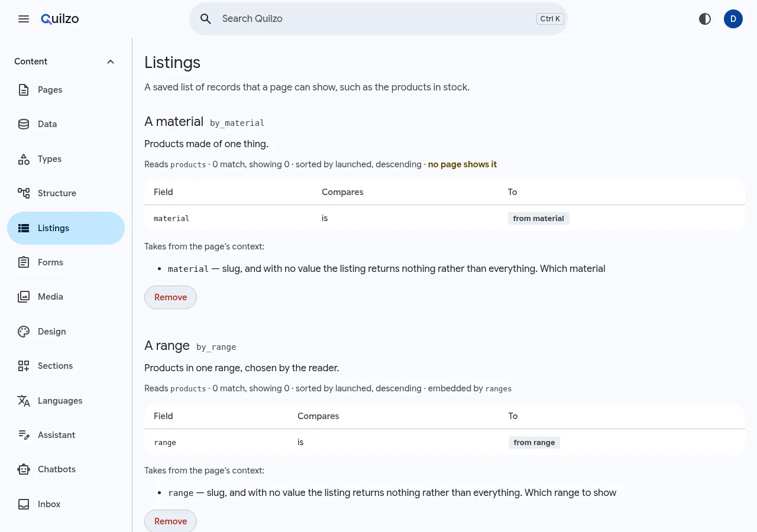The image size is (757, 532).
Task: Click the Media images icon
Action: point(24,297)
